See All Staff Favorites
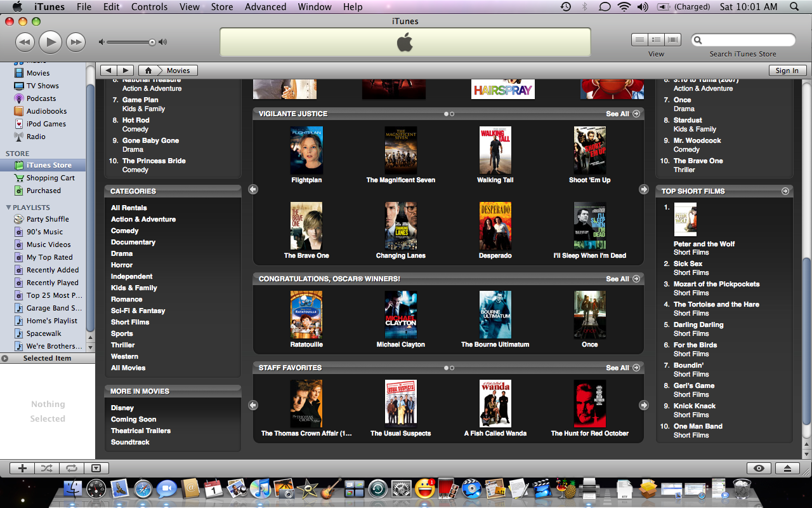Image resolution: width=812 pixels, height=508 pixels. (x=623, y=368)
